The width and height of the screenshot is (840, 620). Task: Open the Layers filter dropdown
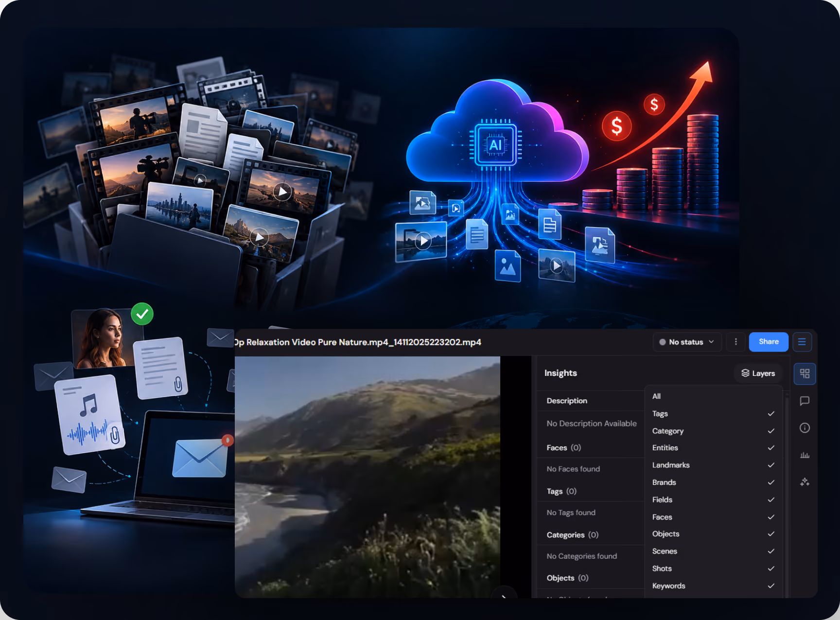coord(758,373)
